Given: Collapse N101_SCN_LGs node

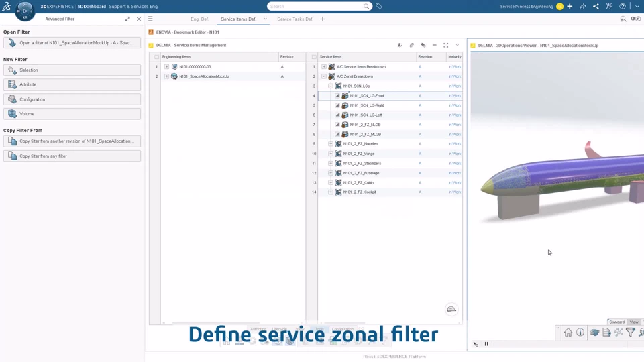Looking at the screenshot, I should tap(331, 86).
